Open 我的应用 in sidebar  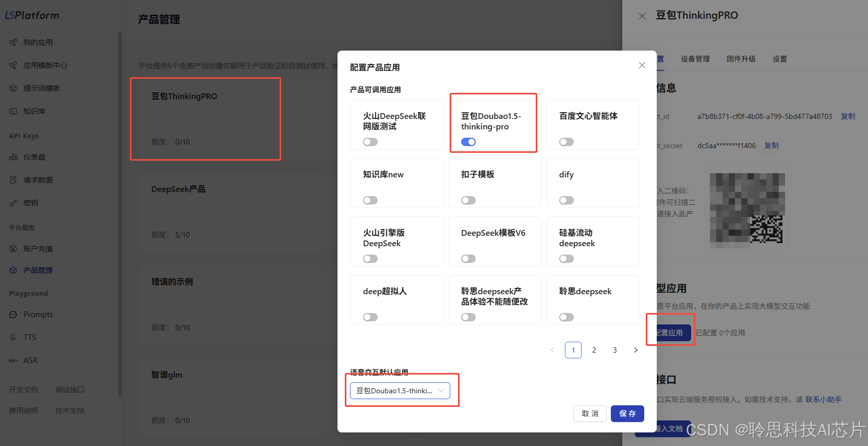pyautogui.click(x=38, y=42)
